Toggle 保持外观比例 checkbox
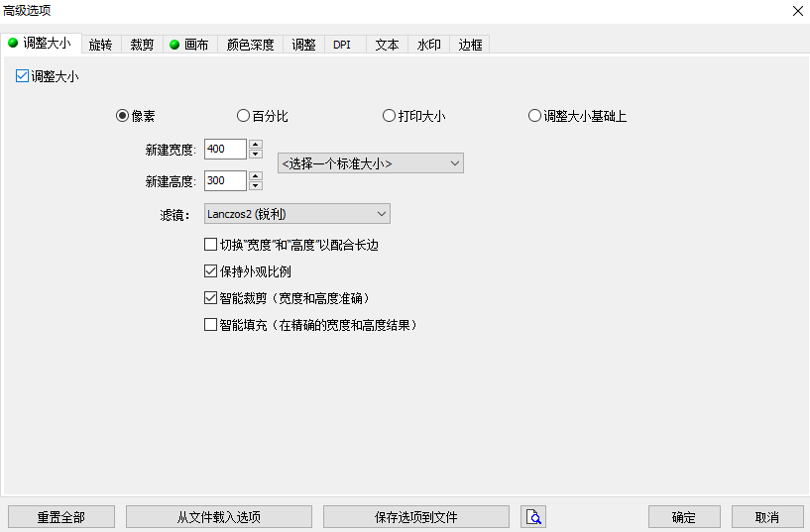This screenshot has width=810, height=532. click(210, 271)
